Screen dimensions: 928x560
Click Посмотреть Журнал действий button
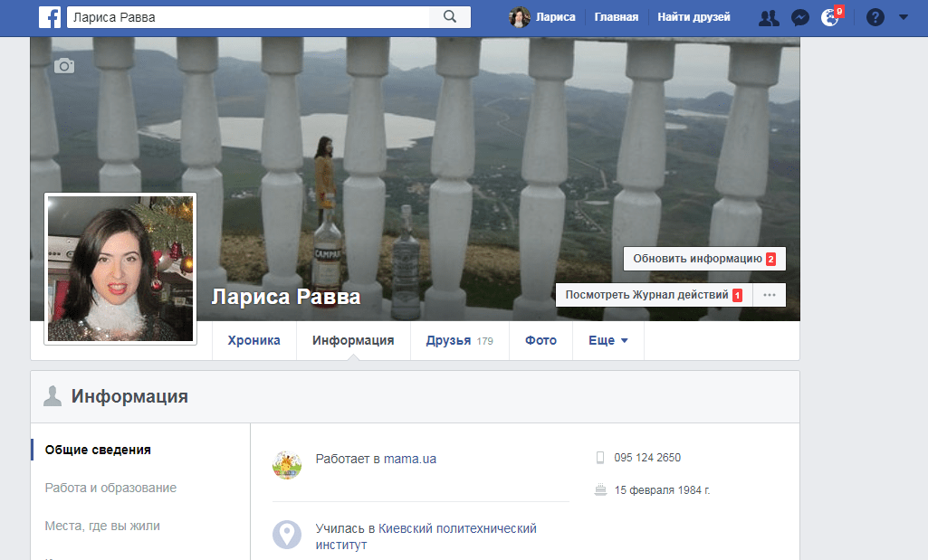pyautogui.click(x=653, y=295)
